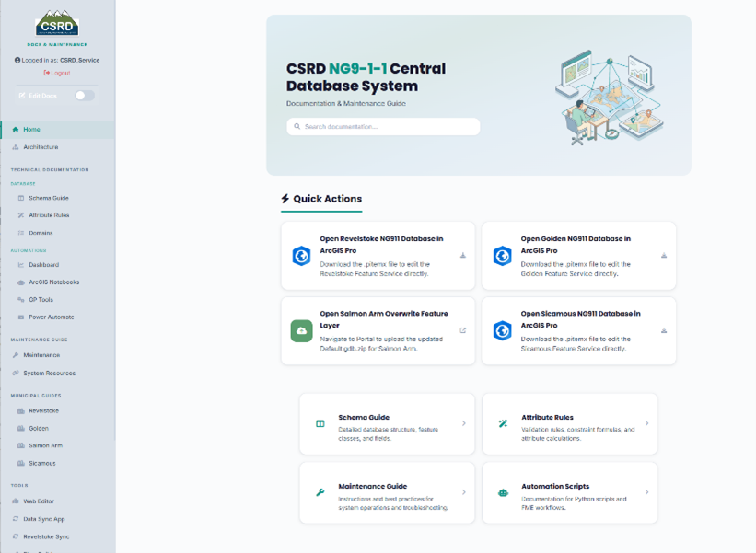This screenshot has height=553, width=756.
Task: Click the blue globe icon on Golden card
Action: pyautogui.click(x=503, y=256)
